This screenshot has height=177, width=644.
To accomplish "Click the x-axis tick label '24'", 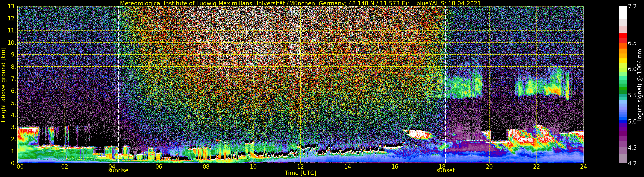I will (x=583, y=167).
